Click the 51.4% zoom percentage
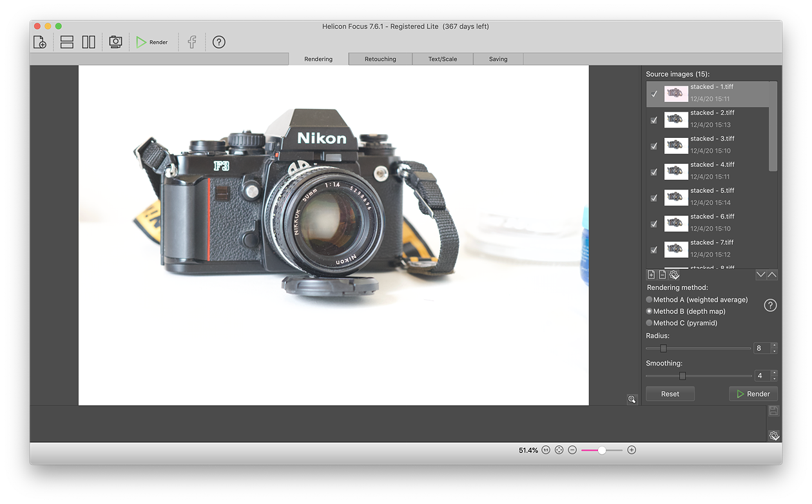The width and height of the screenshot is (812, 504). click(x=528, y=451)
